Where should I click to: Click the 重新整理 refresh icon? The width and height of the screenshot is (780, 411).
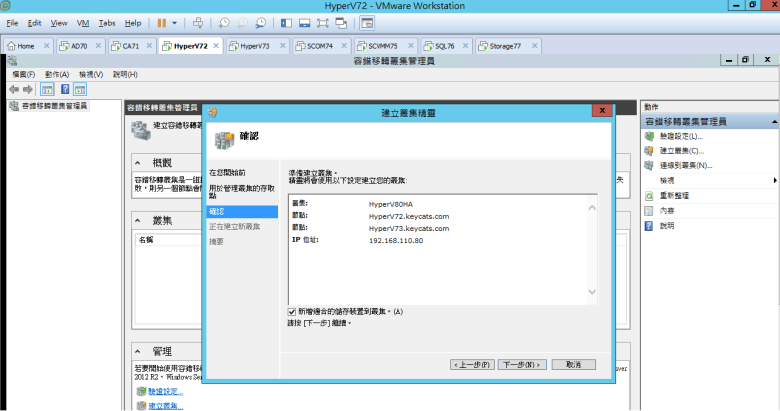650,195
